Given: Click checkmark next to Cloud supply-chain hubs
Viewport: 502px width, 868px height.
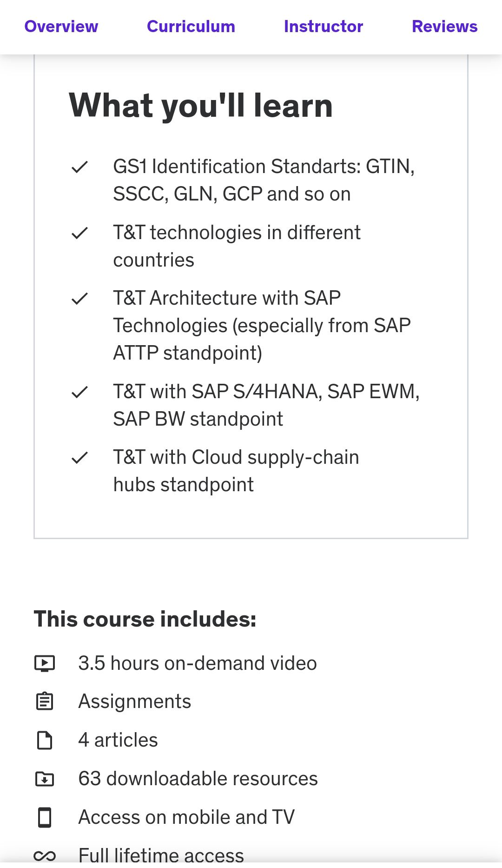Looking at the screenshot, I should (79, 458).
